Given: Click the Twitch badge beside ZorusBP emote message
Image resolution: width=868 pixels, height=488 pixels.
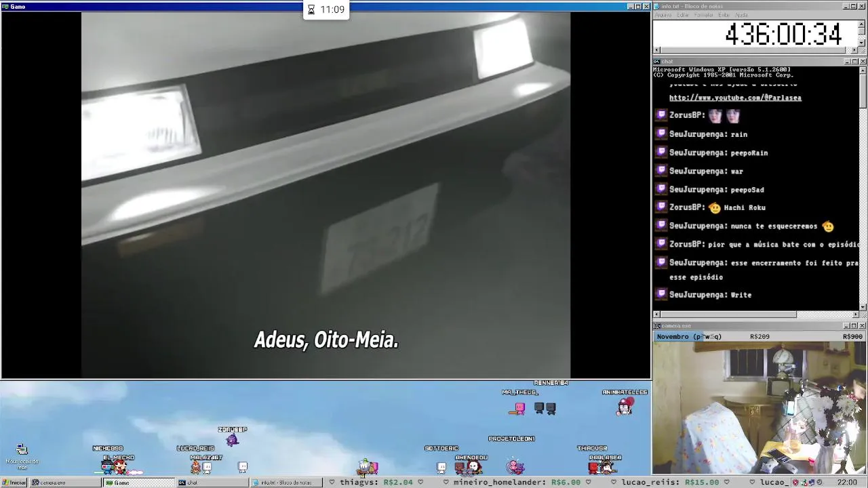Looking at the screenshot, I should point(661,115).
